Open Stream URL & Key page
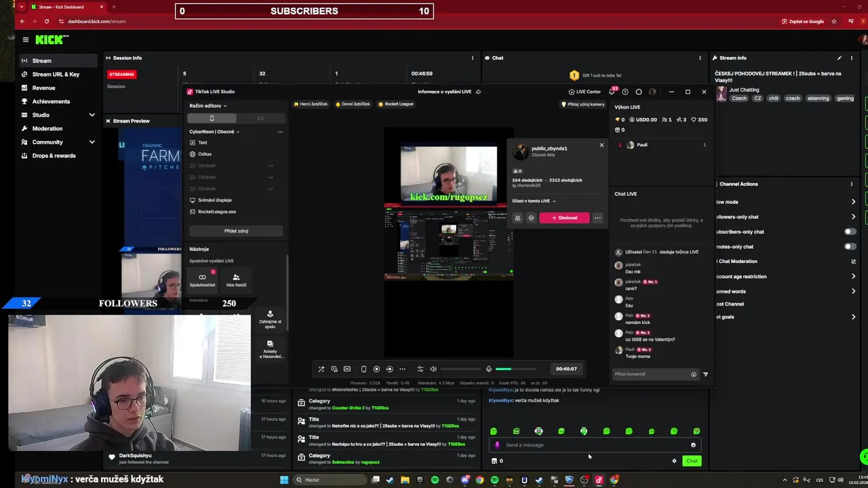This screenshot has width=868, height=488. 56,75
